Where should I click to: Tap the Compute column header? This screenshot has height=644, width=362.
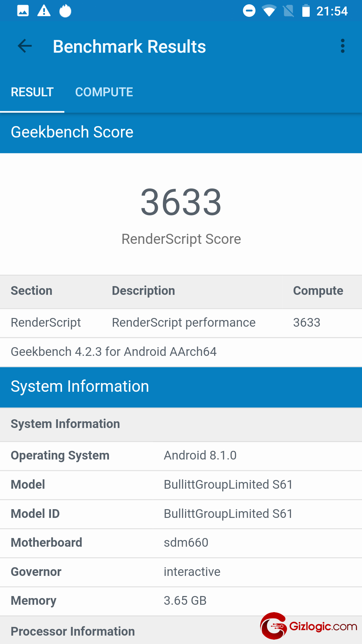click(318, 291)
